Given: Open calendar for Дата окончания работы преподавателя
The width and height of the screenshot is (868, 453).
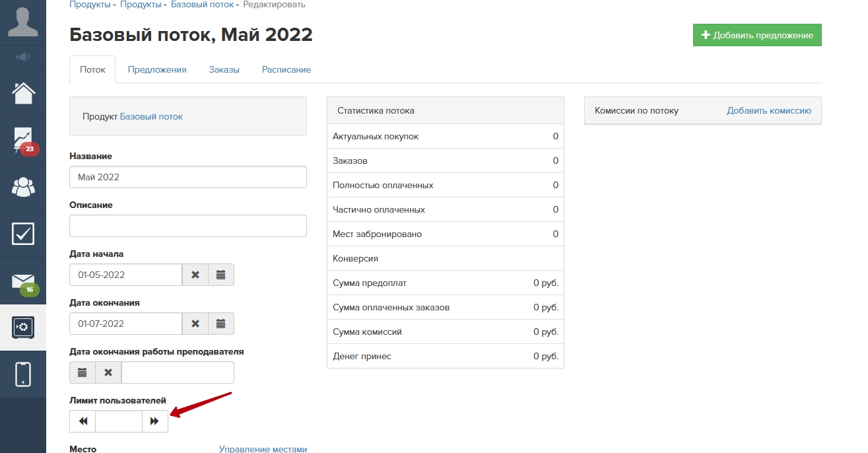Looking at the screenshot, I should point(83,372).
